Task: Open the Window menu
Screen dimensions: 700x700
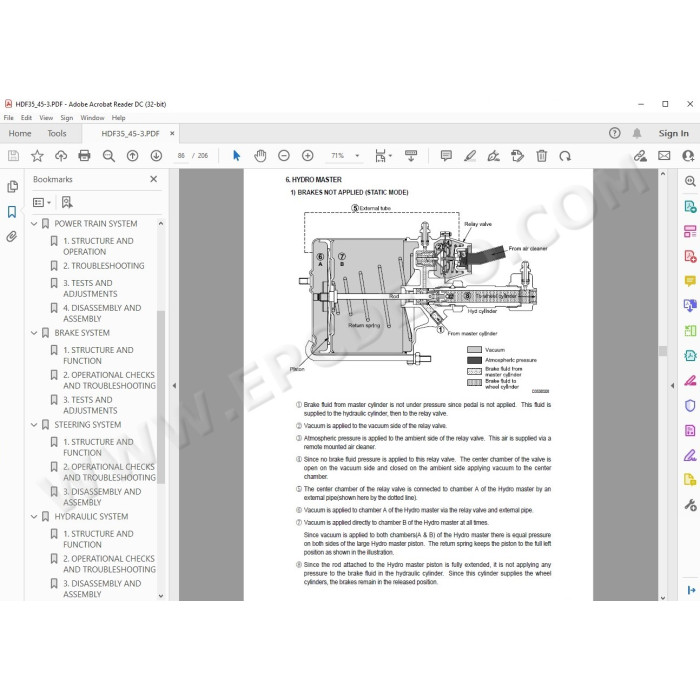Action: 92,118
